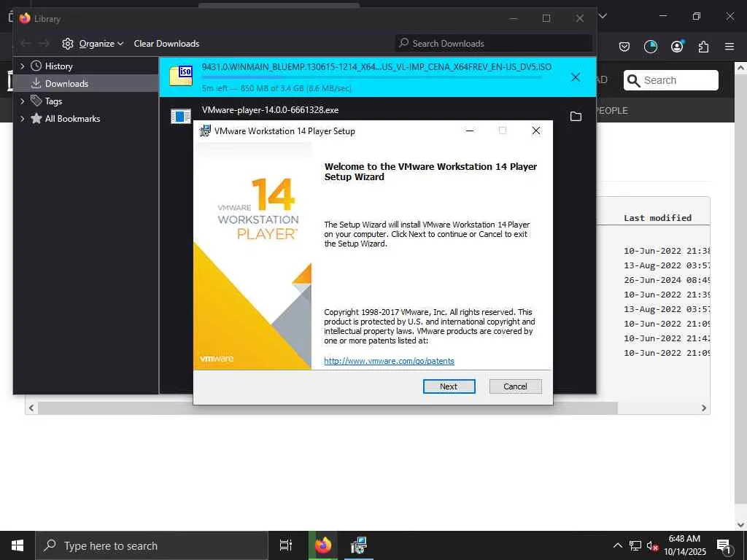Click the Library back arrow

tap(26, 43)
